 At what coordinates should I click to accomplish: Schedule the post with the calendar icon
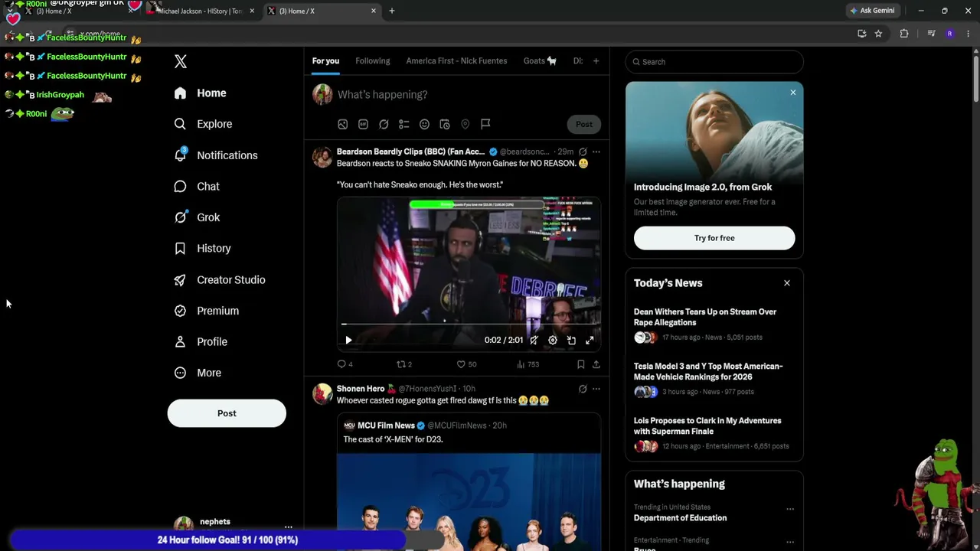(x=445, y=124)
